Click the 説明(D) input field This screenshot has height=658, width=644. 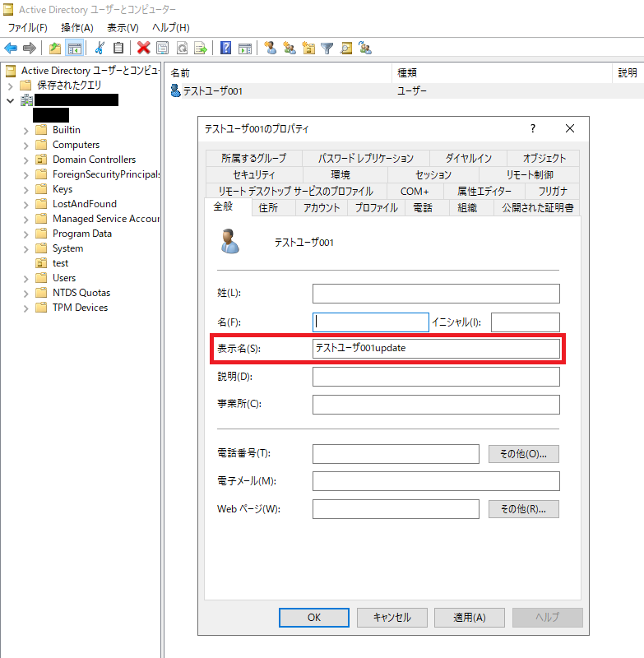point(436,377)
